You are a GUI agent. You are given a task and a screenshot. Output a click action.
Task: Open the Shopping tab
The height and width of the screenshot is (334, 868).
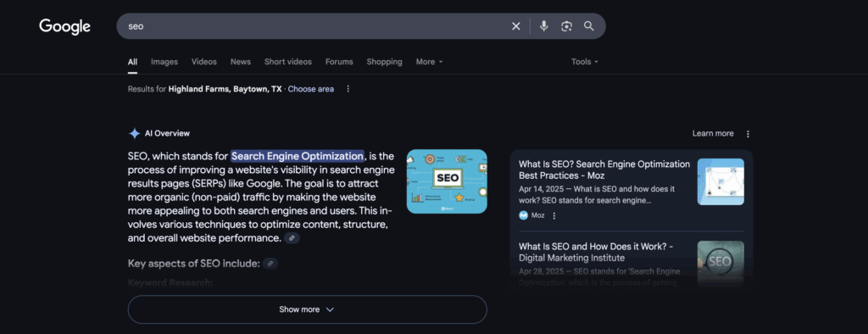tap(384, 62)
